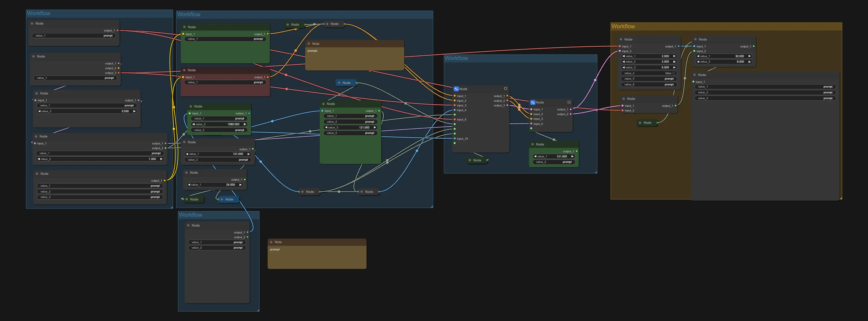Screen dimensions: 868x321
Task: Click value_3 121.000 field in large green node
Action: point(350,127)
